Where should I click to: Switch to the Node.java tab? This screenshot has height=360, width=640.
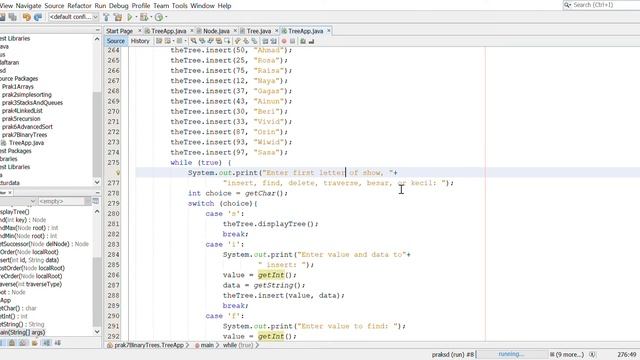tap(216, 31)
